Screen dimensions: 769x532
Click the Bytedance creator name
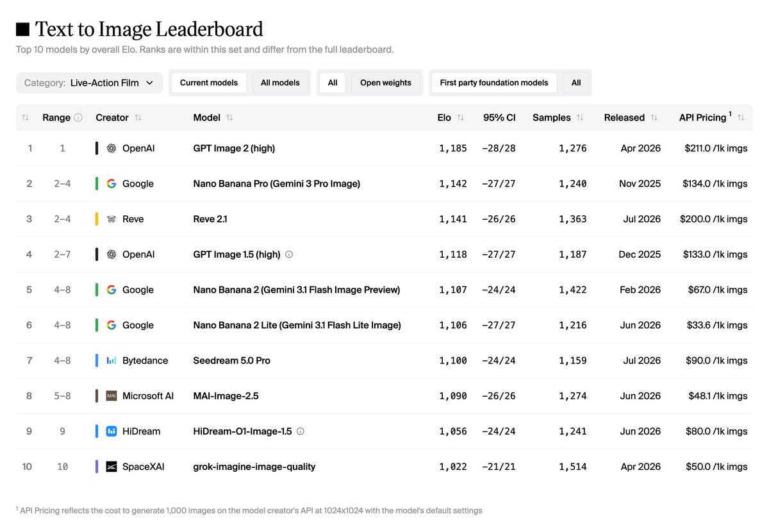(x=145, y=361)
